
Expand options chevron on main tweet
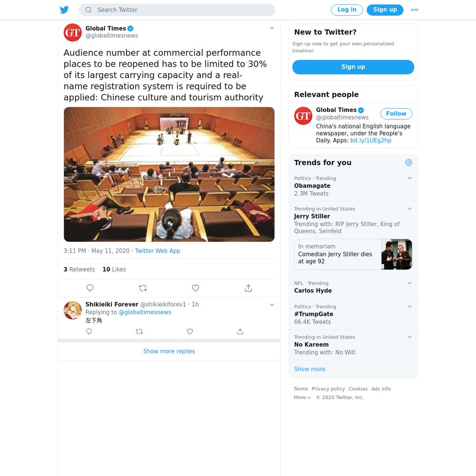click(x=272, y=28)
